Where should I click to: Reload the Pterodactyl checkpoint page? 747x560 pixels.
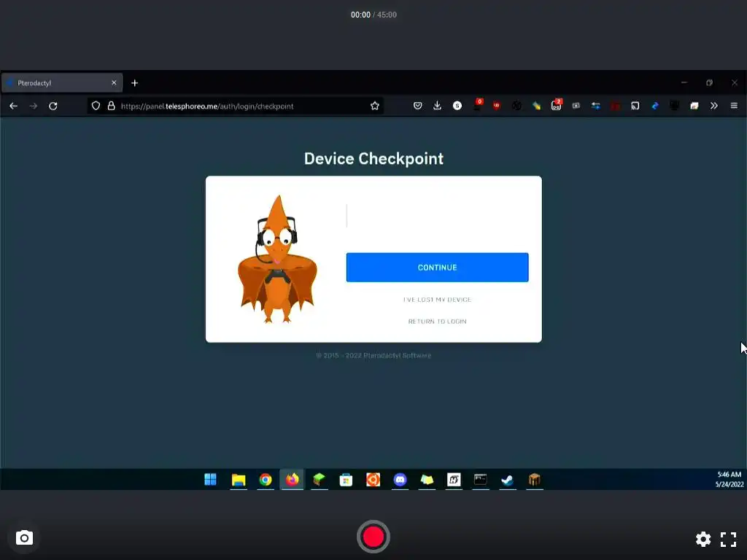coord(53,106)
